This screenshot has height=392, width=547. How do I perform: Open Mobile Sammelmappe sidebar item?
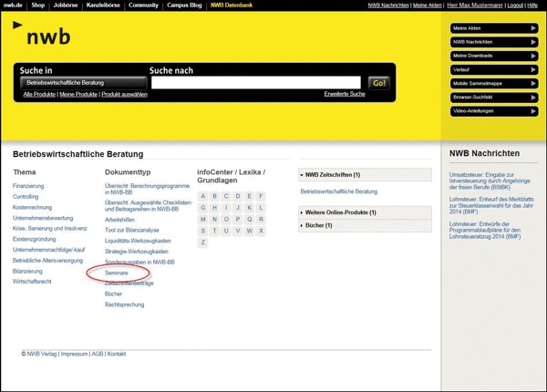coord(494,84)
